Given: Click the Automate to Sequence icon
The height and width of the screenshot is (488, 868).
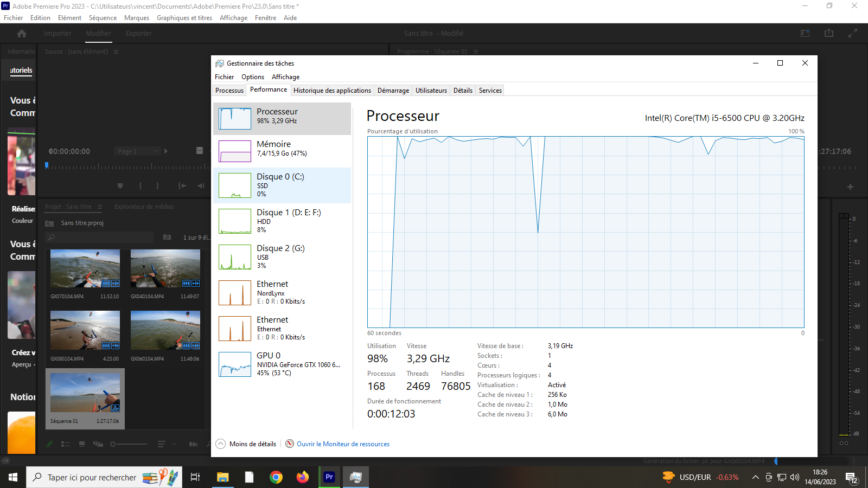Looking at the screenshot, I should pyautogui.click(x=193, y=444).
